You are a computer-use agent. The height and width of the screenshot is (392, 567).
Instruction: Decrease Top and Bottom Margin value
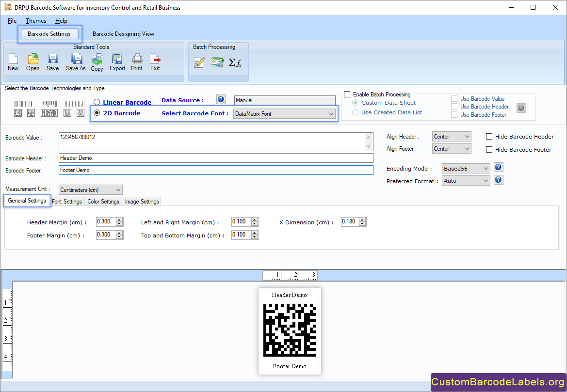pos(255,237)
